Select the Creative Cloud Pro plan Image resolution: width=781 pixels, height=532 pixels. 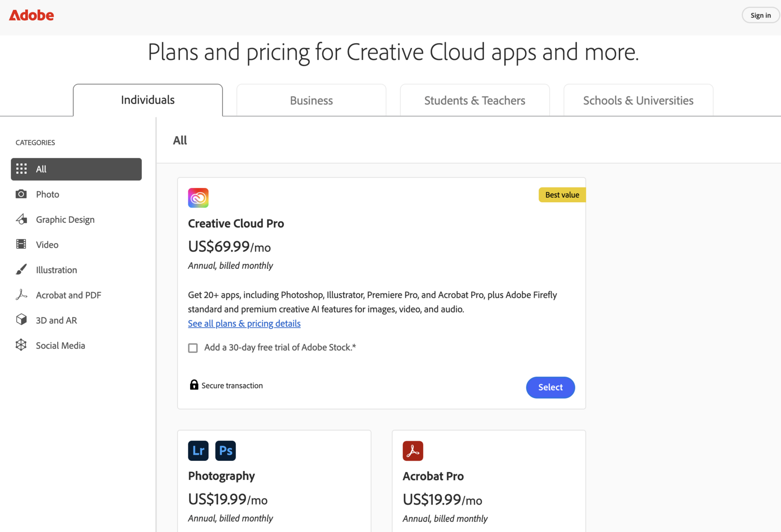[550, 387]
